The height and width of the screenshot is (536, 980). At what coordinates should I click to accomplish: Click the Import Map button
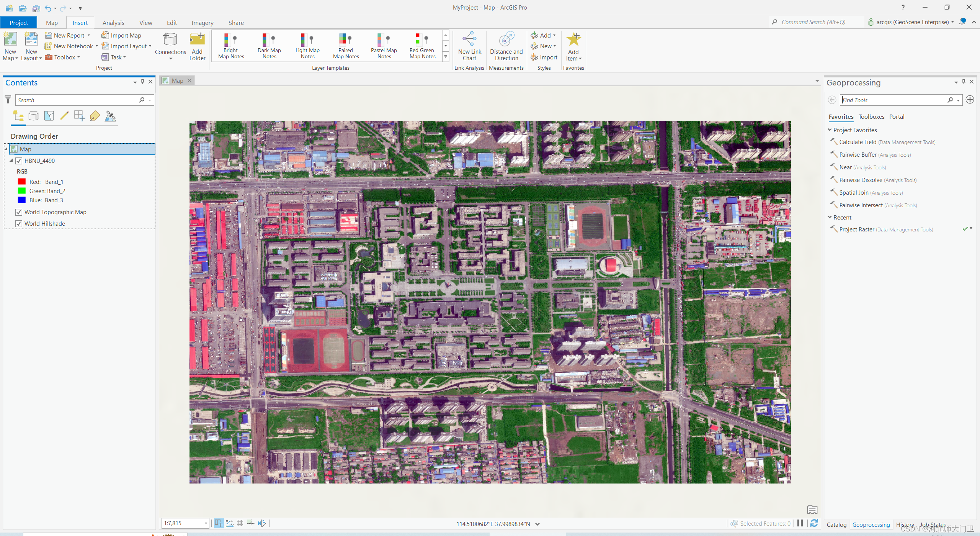[x=122, y=35]
